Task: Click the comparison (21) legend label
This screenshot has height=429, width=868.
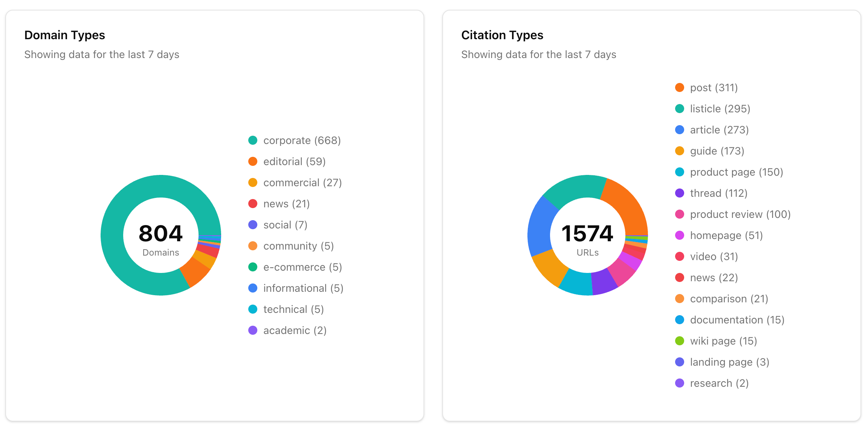Action: point(729,299)
